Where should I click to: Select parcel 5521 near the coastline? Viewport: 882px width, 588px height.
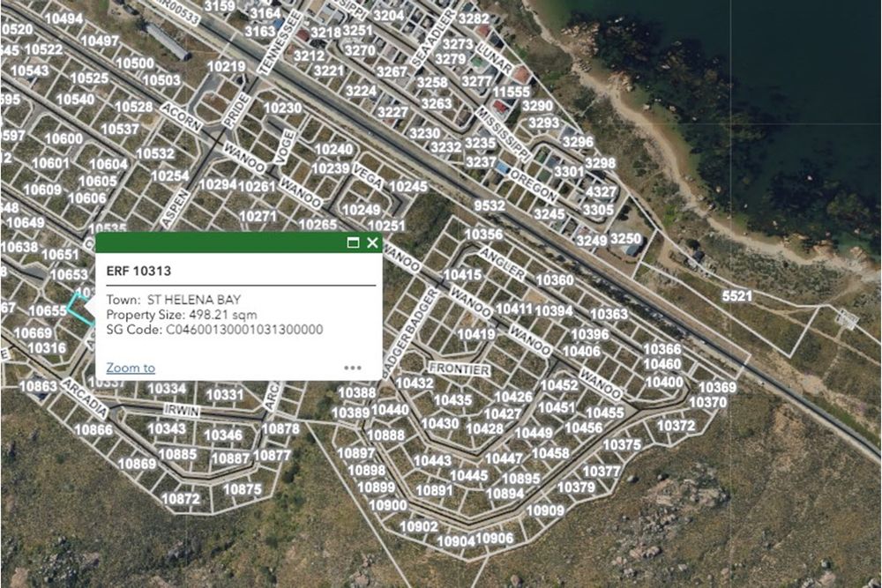click(736, 296)
